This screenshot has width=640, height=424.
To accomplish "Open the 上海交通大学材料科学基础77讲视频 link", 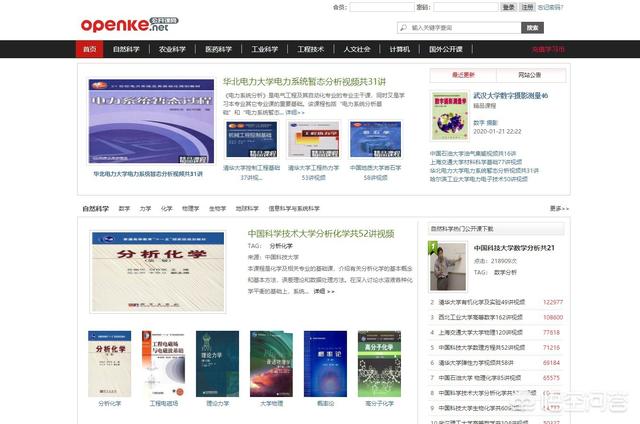I will 476,162.
